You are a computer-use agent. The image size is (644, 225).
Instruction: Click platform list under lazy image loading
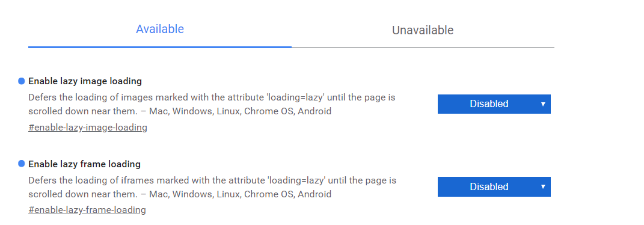click(241, 111)
